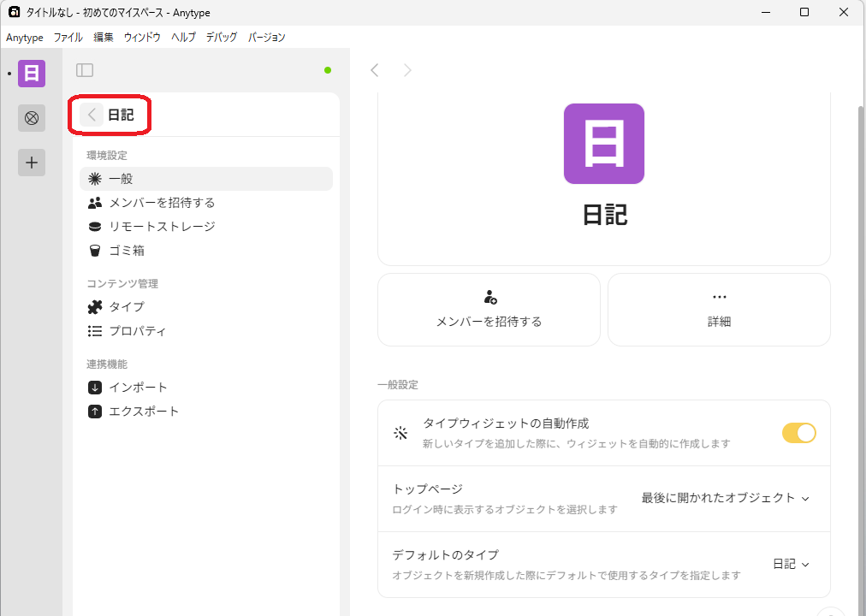This screenshot has height=616, width=866.
Task: Open the ヘルプ menu
Action: coord(183,38)
